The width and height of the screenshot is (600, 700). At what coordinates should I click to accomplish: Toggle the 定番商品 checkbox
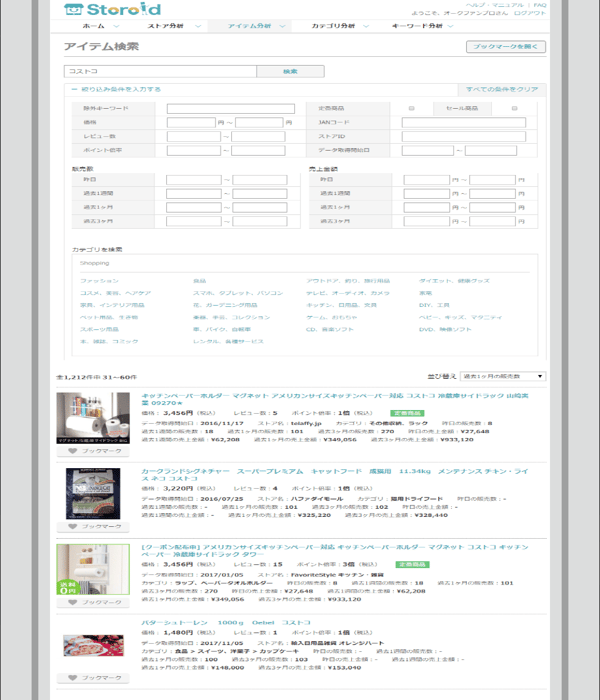[x=412, y=108]
